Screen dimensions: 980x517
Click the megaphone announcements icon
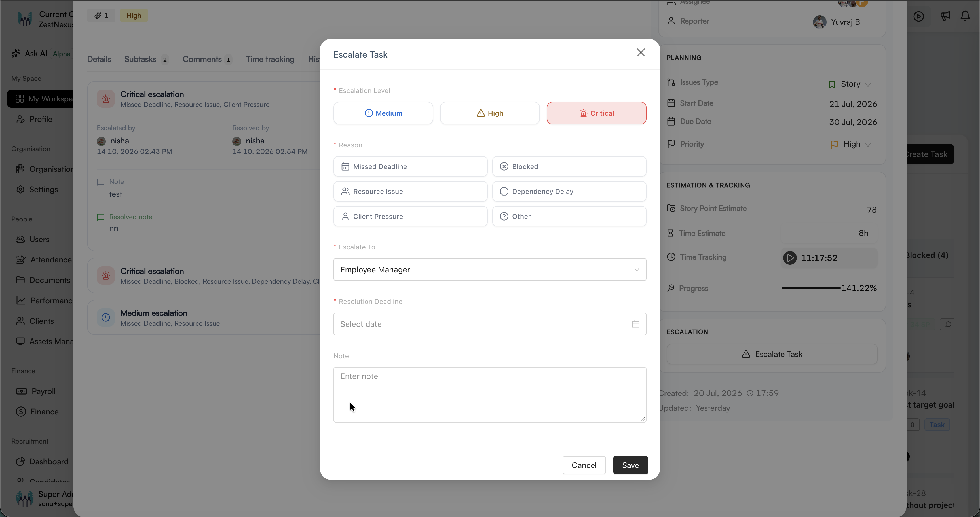(945, 16)
